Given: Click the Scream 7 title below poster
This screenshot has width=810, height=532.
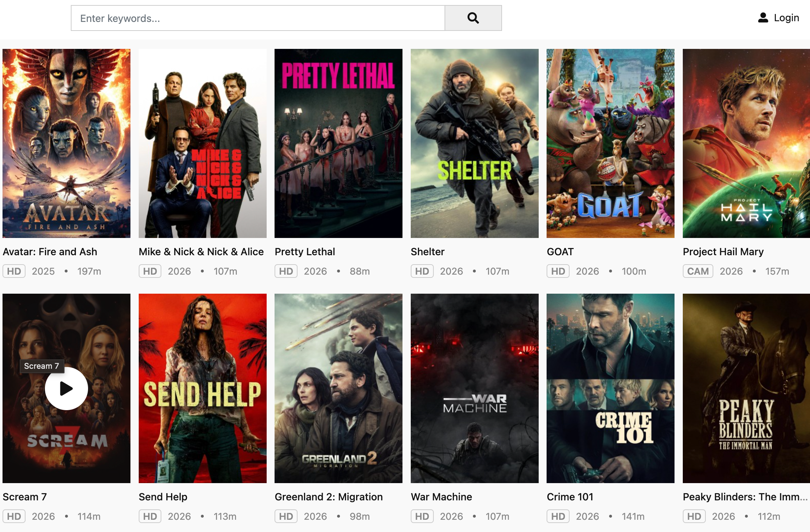Looking at the screenshot, I should [x=25, y=497].
